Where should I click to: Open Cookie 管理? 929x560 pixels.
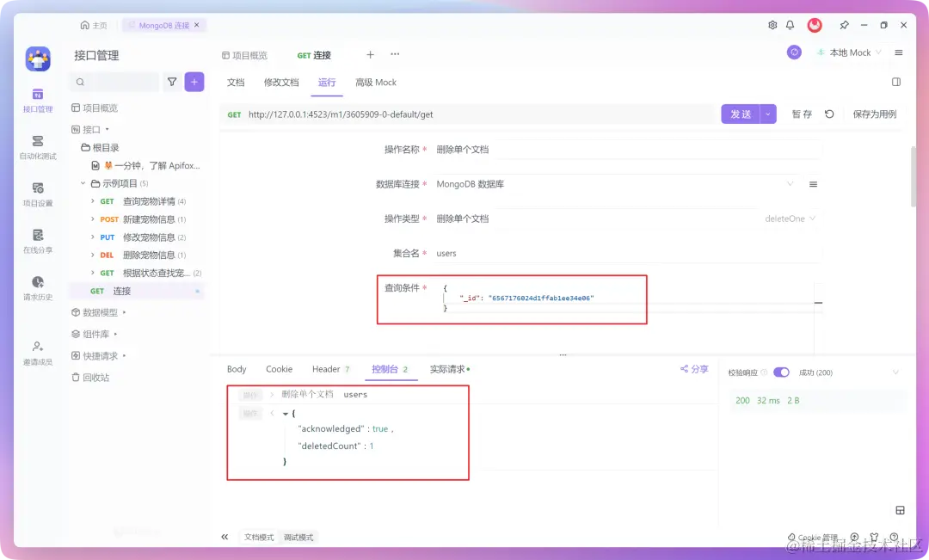(812, 537)
